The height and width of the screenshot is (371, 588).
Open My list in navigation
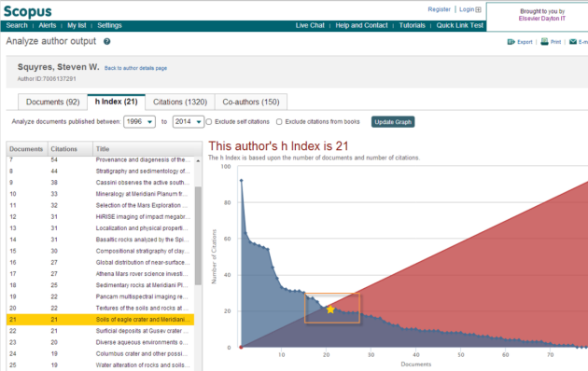click(77, 25)
